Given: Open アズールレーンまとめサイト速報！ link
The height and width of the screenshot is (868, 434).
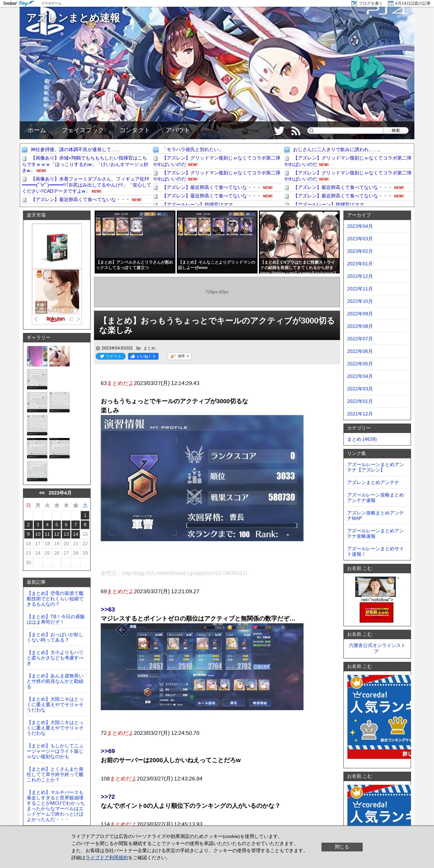Looking at the screenshot, I should click(x=376, y=551).
